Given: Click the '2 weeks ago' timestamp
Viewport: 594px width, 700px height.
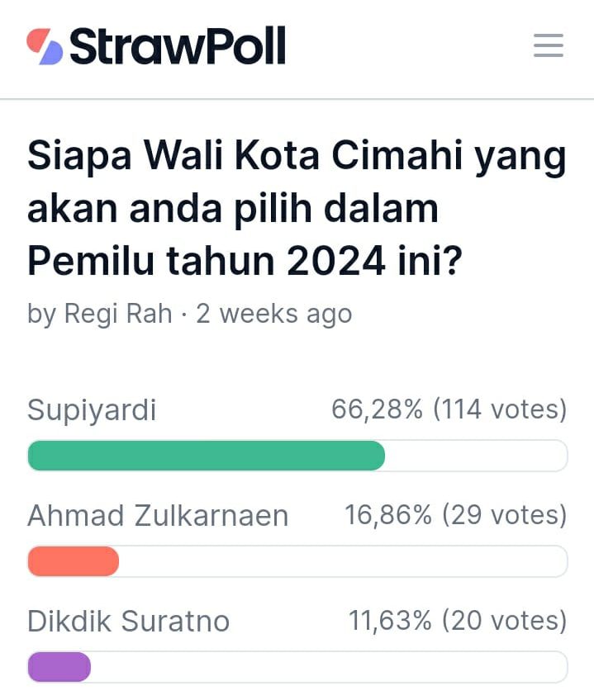Looking at the screenshot, I should pos(274,314).
